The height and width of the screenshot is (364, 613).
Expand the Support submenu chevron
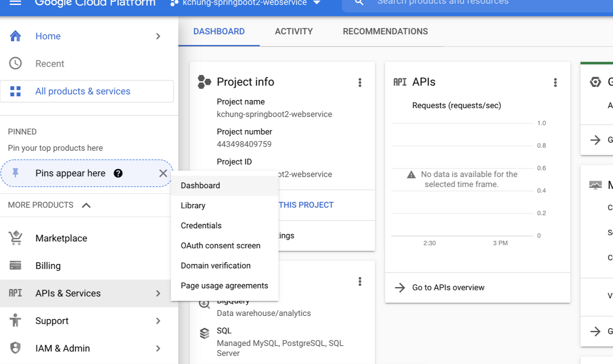[158, 321]
